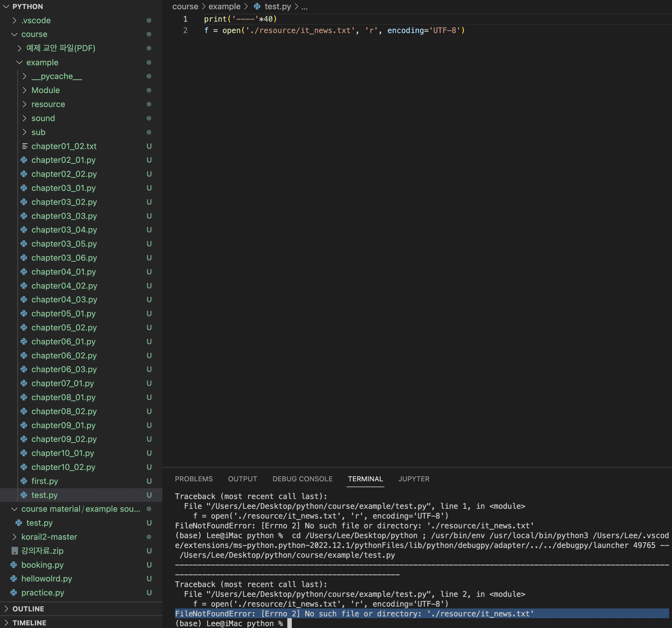
Task: Click 'example' in the breadcrumb path
Action: tap(224, 6)
